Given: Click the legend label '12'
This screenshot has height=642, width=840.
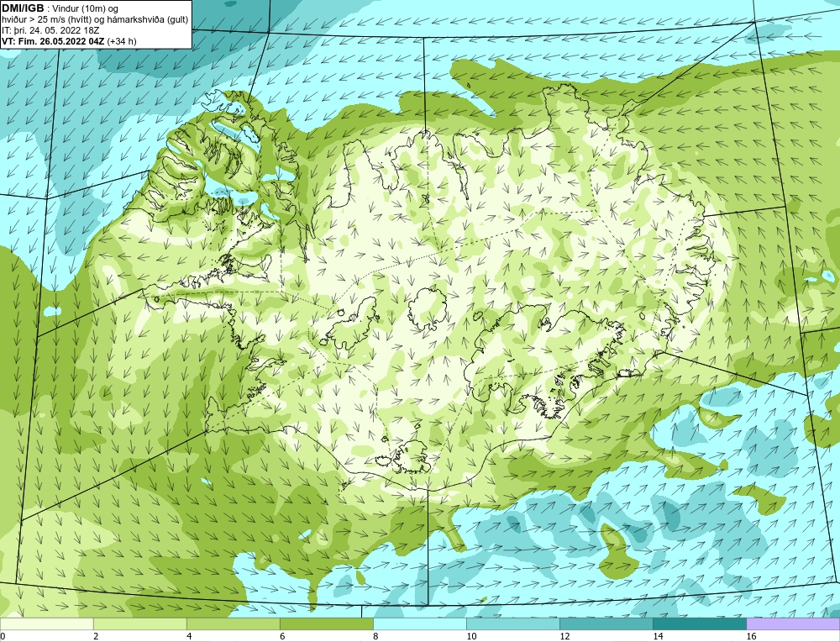Looking at the screenshot, I should (564, 636).
